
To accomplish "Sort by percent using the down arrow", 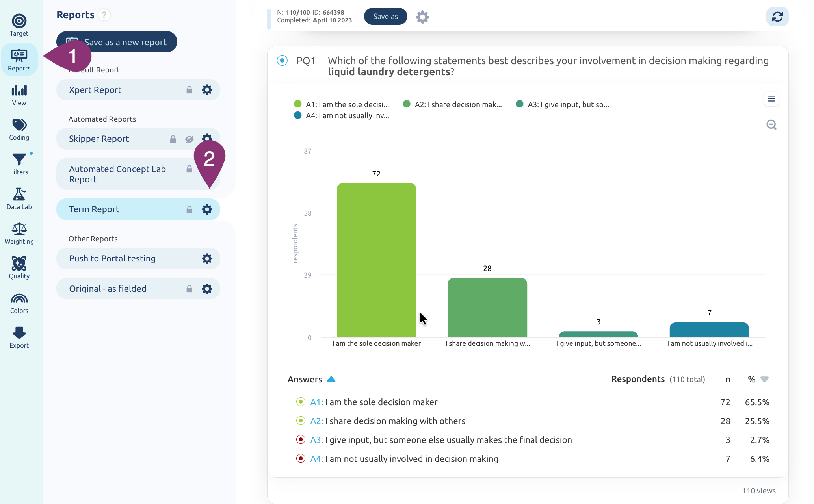I will click(x=764, y=379).
